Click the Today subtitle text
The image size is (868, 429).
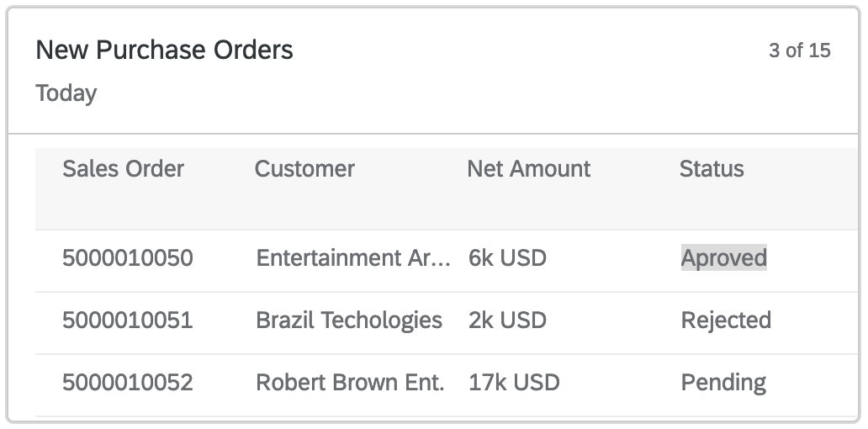click(x=66, y=93)
